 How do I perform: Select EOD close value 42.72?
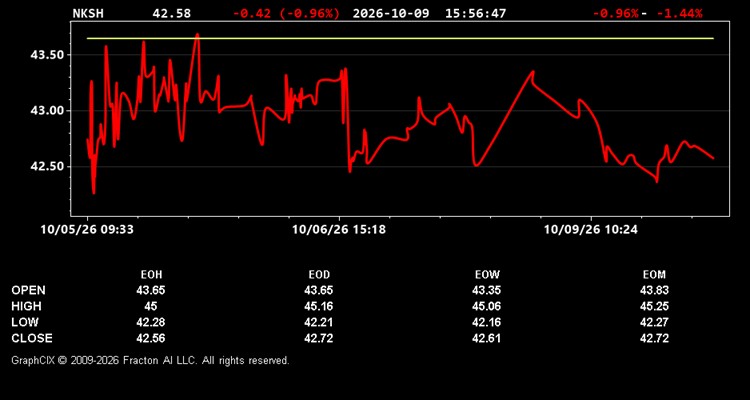coord(319,338)
